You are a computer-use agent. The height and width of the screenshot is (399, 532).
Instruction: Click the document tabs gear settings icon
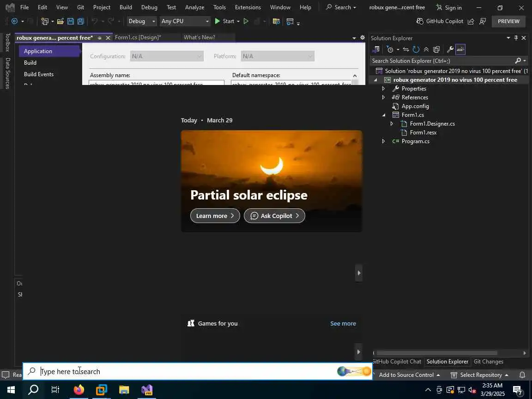click(x=363, y=38)
